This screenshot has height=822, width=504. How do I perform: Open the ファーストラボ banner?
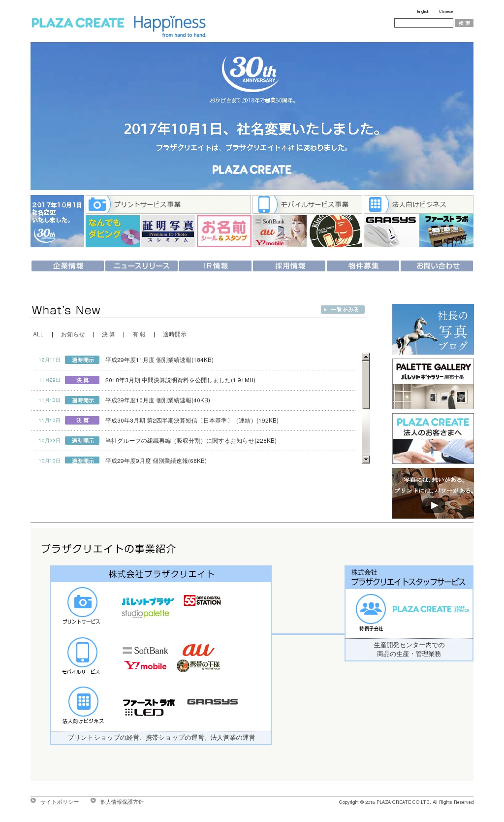coord(446,231)
